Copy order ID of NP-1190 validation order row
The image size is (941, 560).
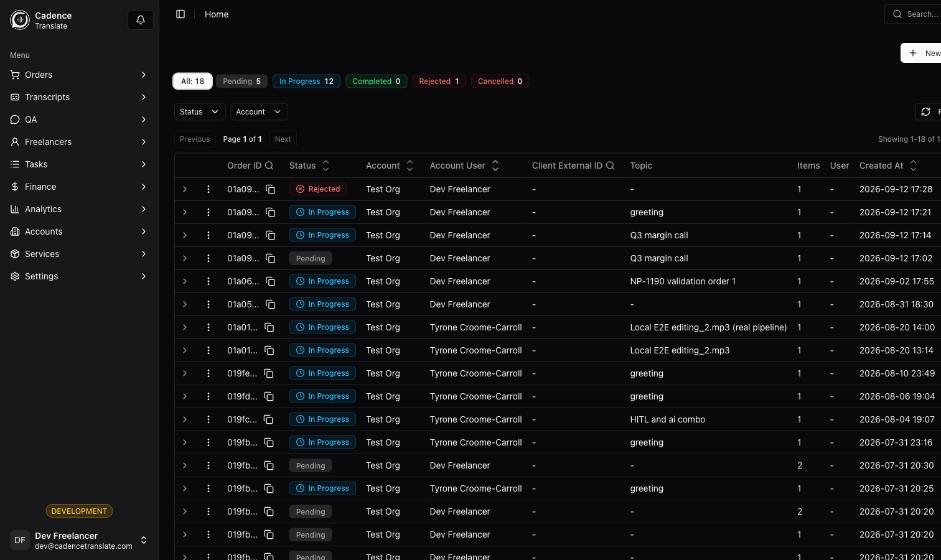click(271, 281)
